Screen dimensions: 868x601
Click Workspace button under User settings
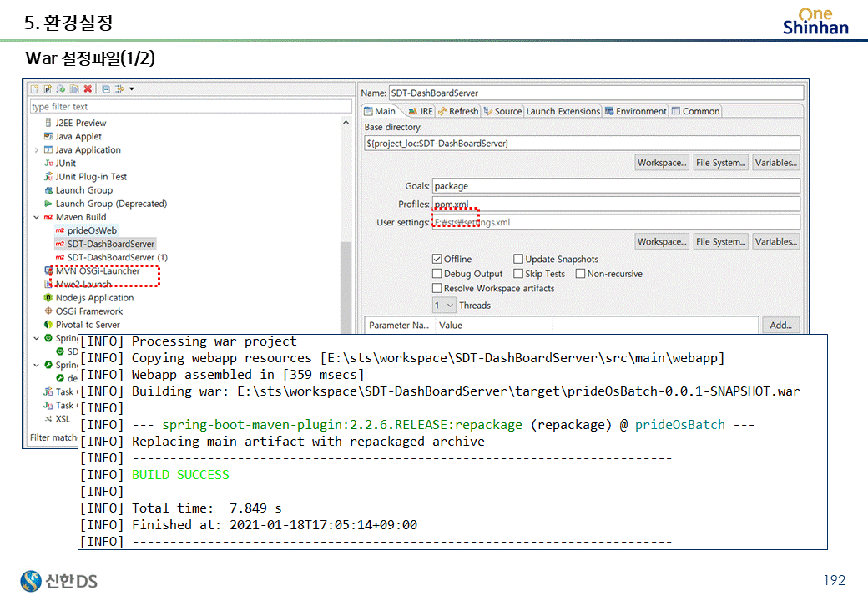click(x=662, y=242)
